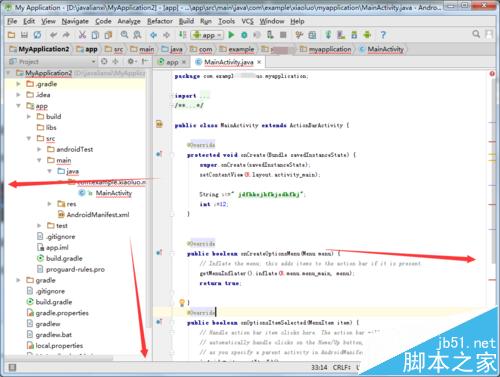Click the override gutter icon beside onCreate
The width and height of the screenshot is (500, 377).
tap(159, 154)
